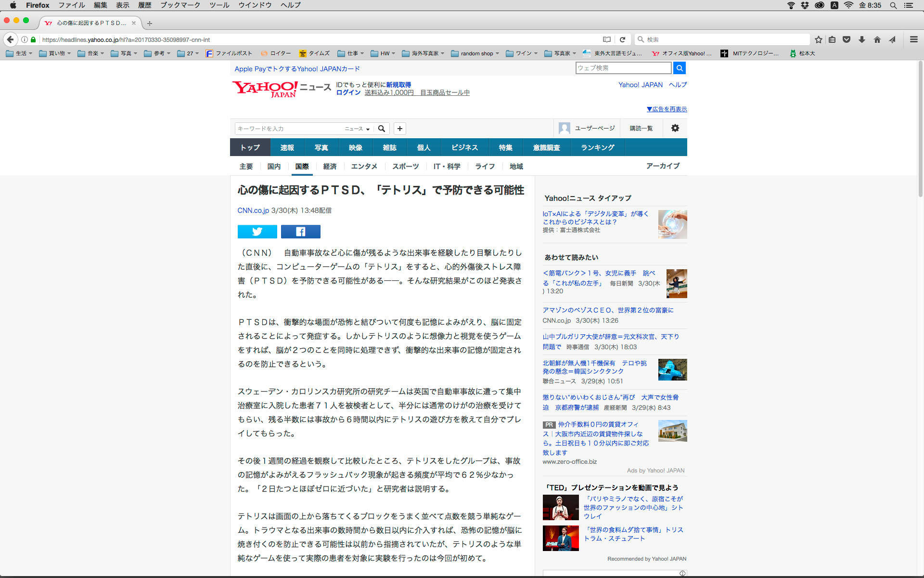This screenshot has height=578, width=924.
Task: Open Yahoo News settings gear
Action: tap(675, 128)
